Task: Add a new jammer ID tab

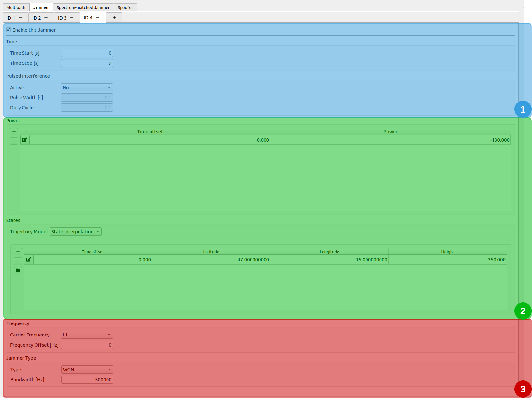Action: tap(114, 18)
